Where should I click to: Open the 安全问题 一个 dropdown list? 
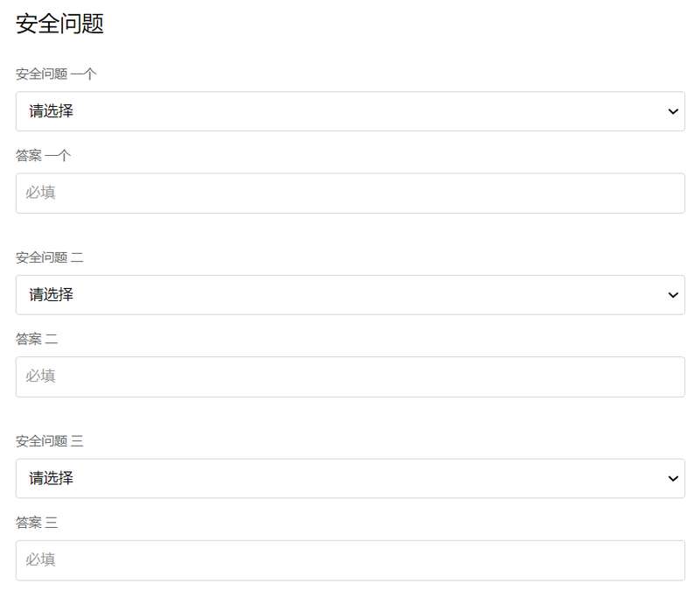coord(350,111)
